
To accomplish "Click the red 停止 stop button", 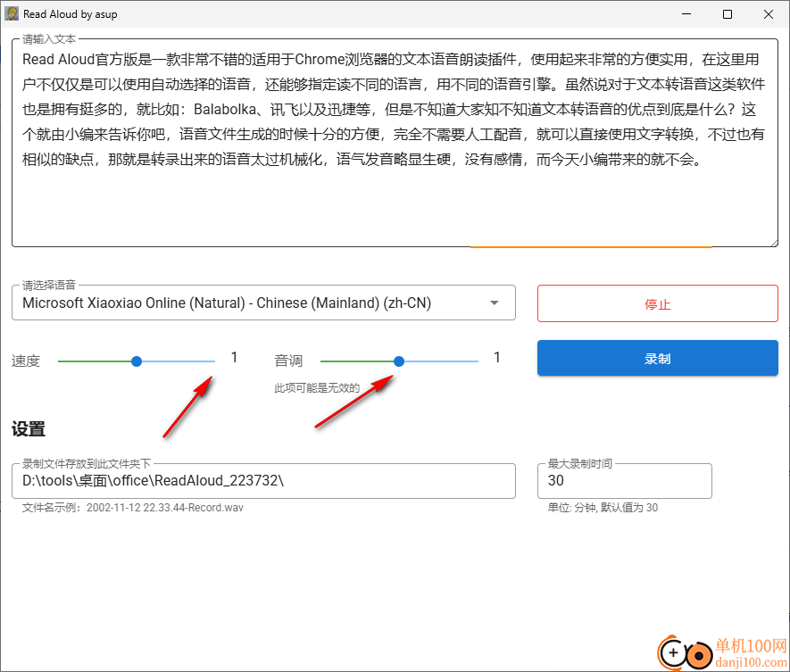I will [x=658, y=303].
